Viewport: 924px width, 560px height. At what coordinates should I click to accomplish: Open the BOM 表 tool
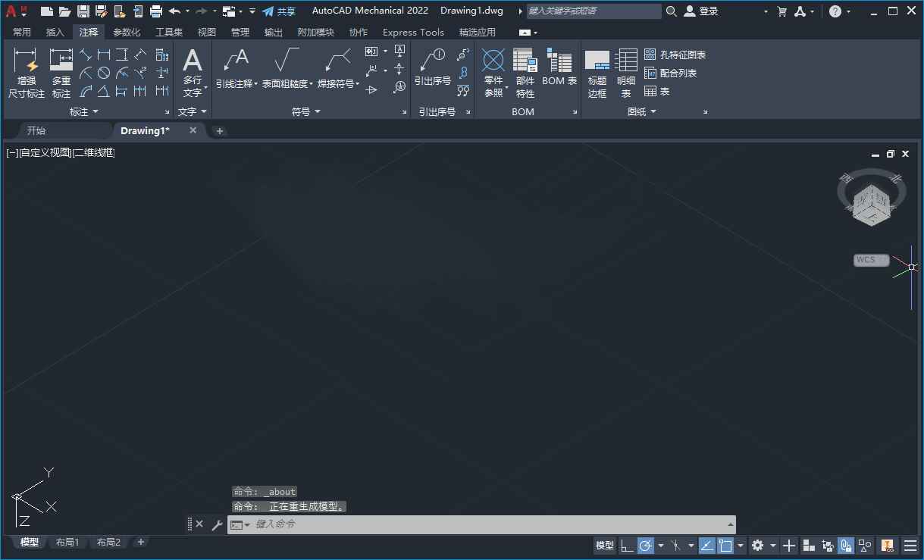(x=559, y=67)
